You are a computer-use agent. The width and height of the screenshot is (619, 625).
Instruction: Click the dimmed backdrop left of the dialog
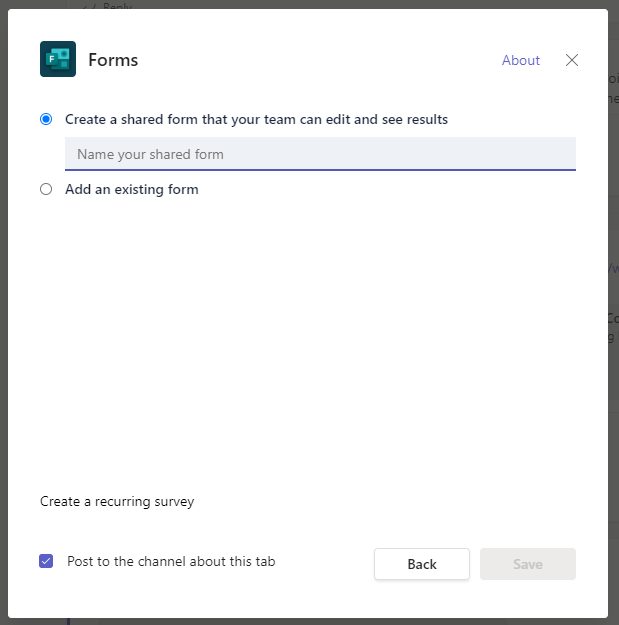(4, 312)
